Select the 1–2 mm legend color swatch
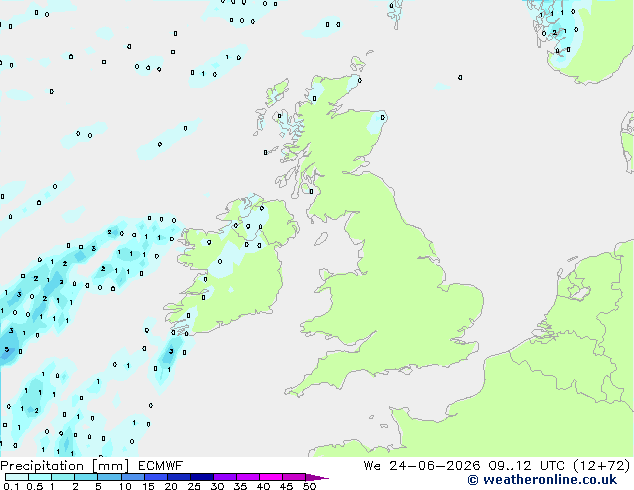This screenshot has width=634, height=490. point(63,477)
